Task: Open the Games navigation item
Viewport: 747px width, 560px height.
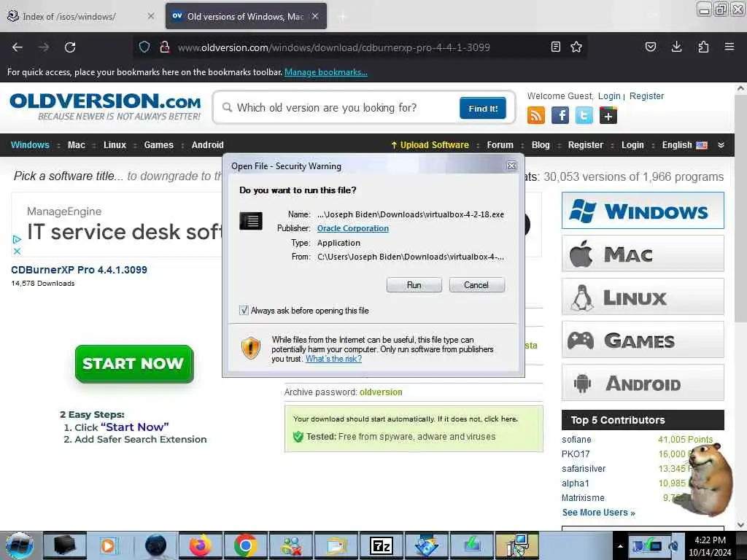Action: coord(158,145)
